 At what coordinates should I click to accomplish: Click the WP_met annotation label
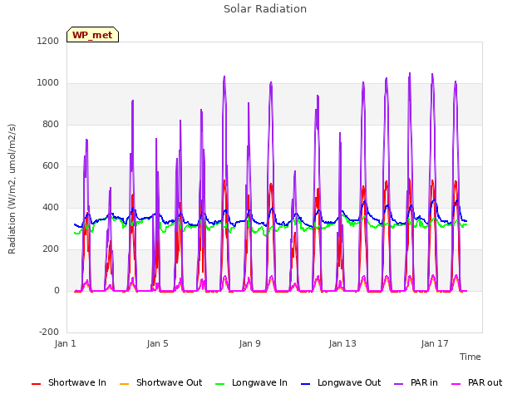point(92,35)
